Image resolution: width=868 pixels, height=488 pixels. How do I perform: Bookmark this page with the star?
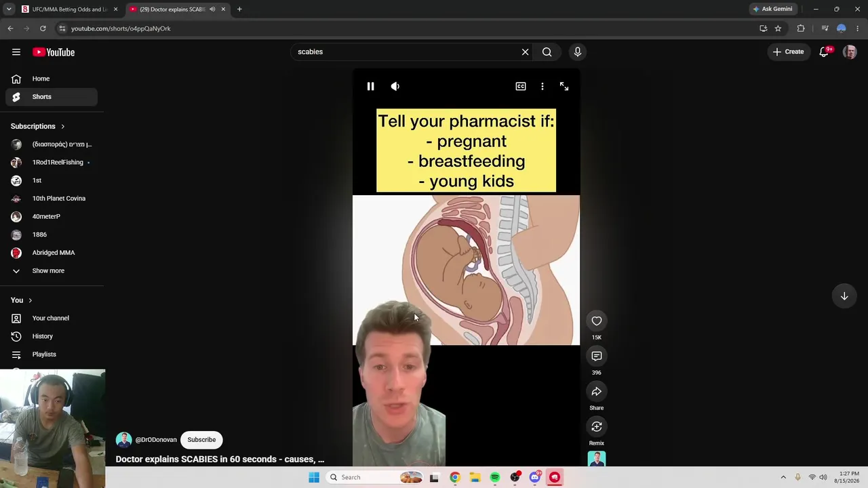click(778, 28)
